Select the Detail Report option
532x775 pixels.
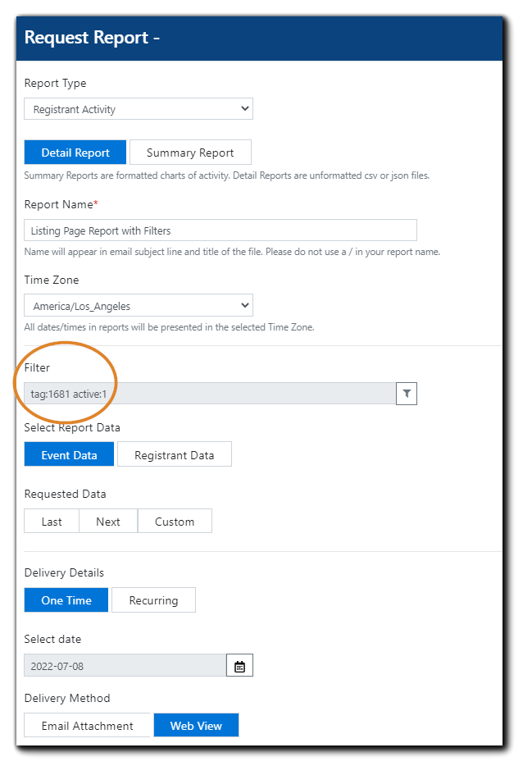[x=75, y=153]
